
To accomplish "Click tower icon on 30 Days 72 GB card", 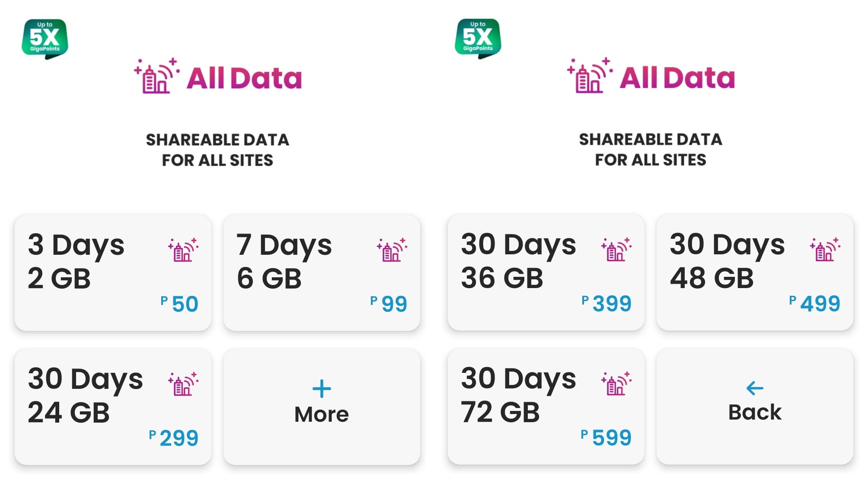I will (x=616, y=384).
